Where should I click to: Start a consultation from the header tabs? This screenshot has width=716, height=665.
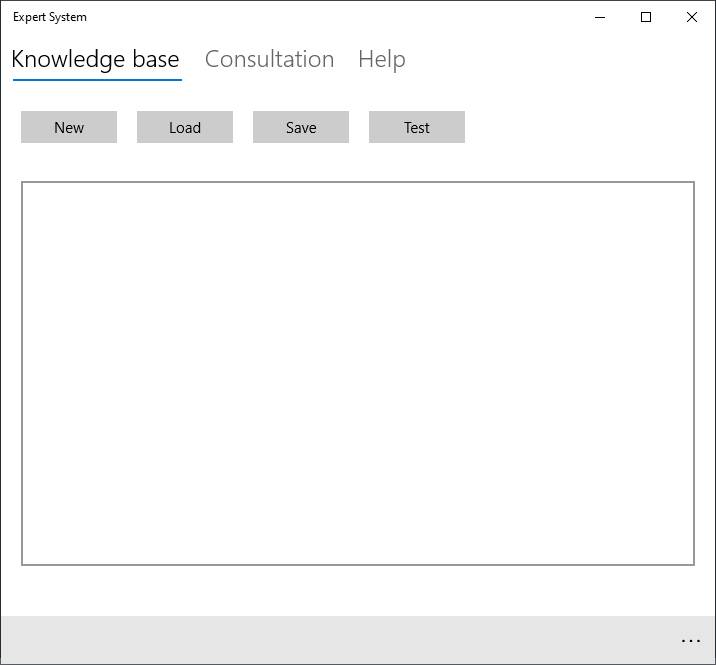coord(269,59)
